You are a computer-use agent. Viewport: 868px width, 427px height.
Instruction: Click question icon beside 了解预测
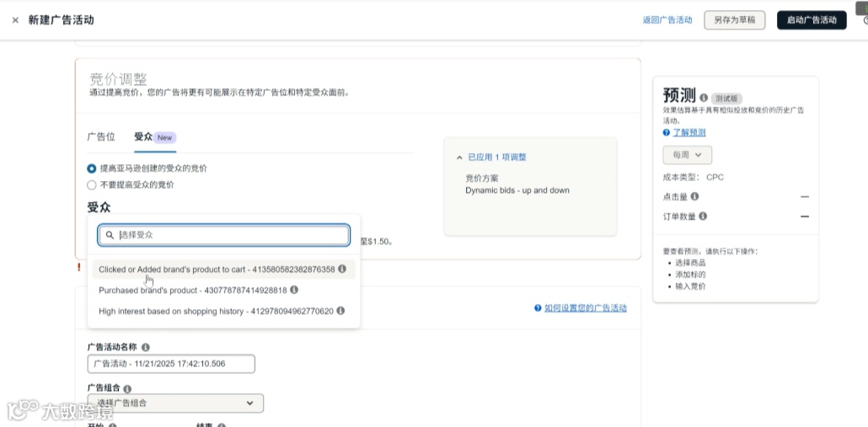(x=667, y=133)
